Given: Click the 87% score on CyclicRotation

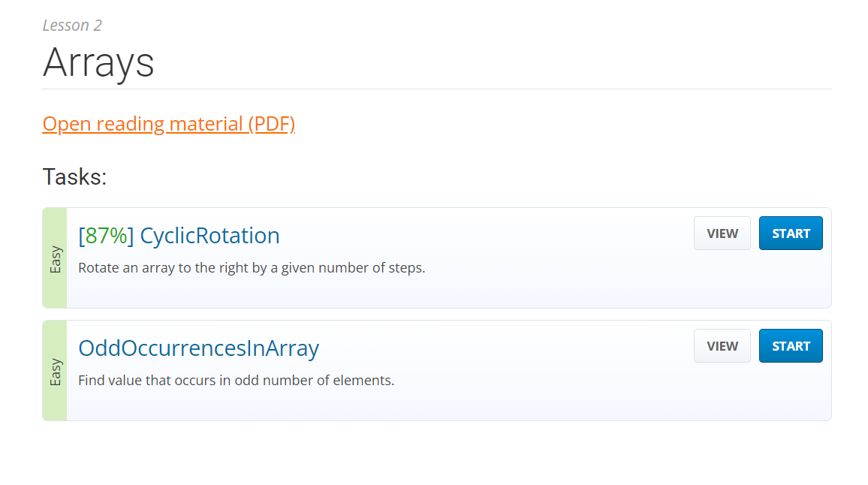Looking at the screenshot, I should (x=106, y=236).
